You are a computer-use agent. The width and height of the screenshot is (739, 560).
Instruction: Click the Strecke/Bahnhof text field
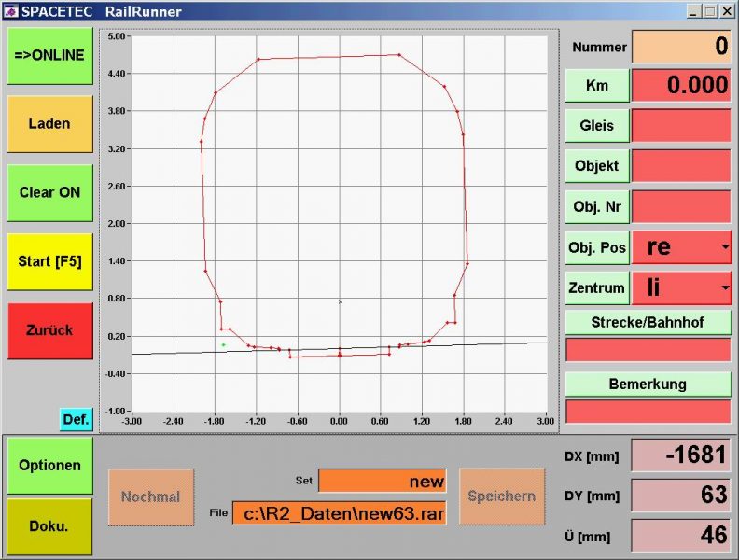[648, 350]
